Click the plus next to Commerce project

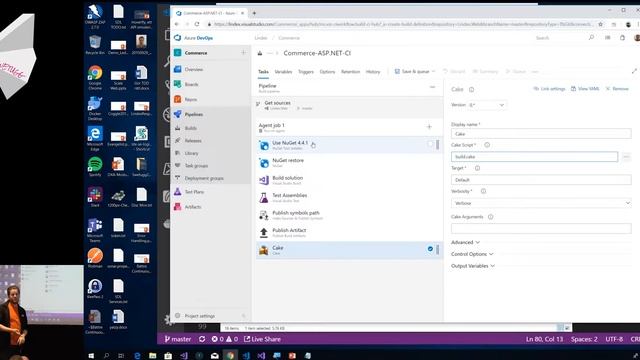coord(243,53)
